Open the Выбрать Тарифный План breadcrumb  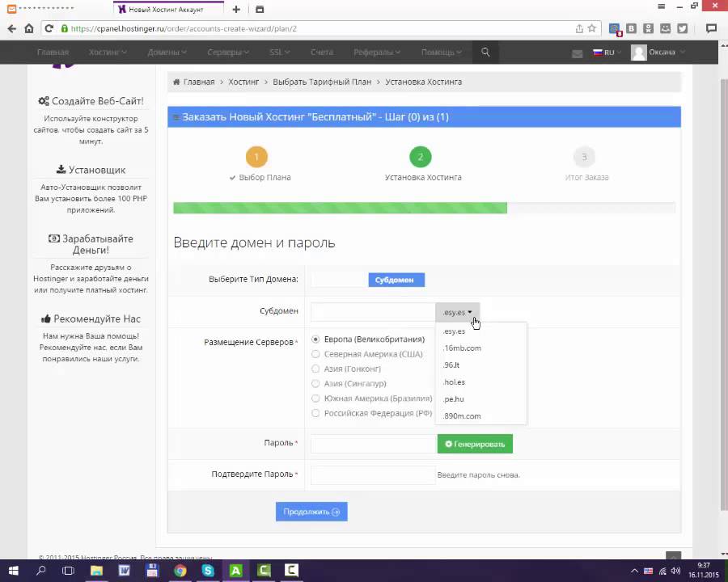322,82
